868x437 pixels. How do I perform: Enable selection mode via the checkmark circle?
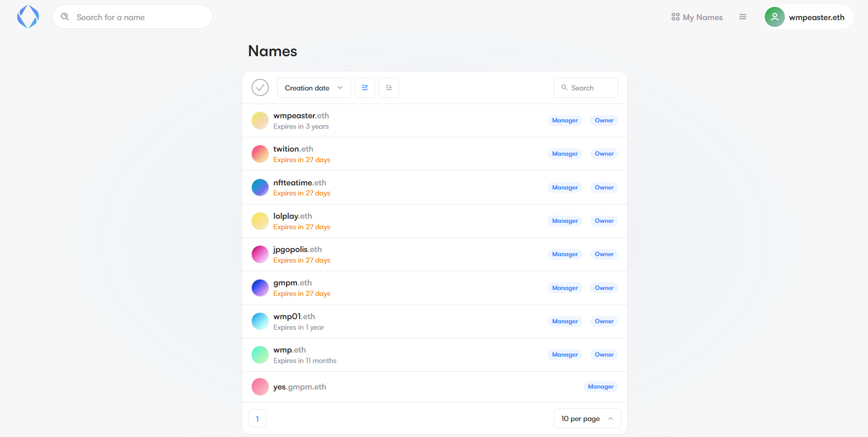pyautogui.click(x=260, y=87)
